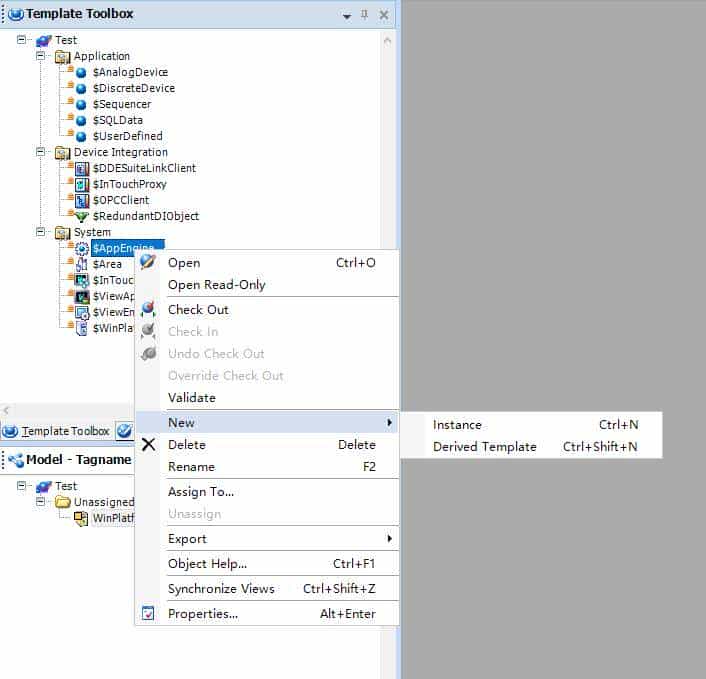This screenshot has height=679, width=706.
Task: Click the $OPCClient icon
Action: point(81,201)
